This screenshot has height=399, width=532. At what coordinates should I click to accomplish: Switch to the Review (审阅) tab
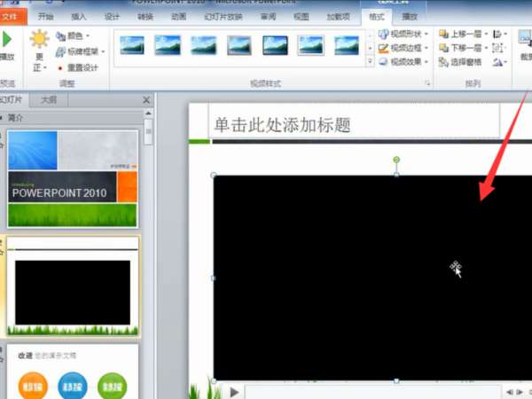[x=268, y=17]
